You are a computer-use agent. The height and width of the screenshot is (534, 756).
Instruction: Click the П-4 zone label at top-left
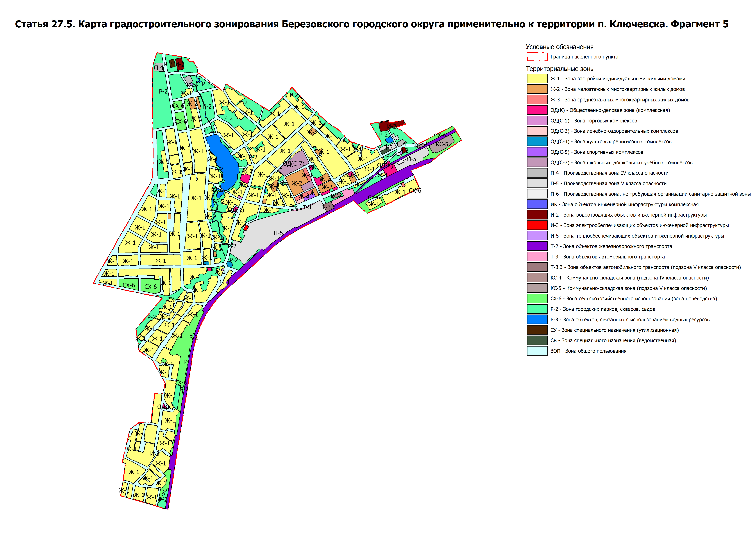coord(158,68)
